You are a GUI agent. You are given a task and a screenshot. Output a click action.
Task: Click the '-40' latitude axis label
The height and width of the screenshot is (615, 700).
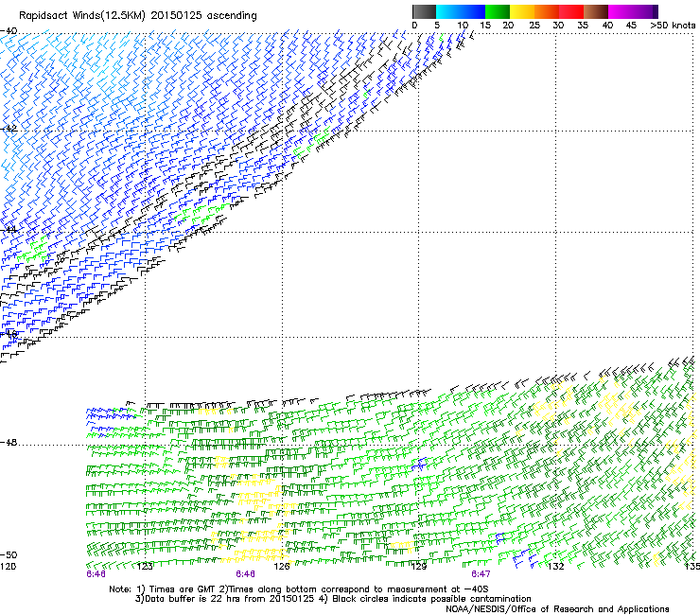tap(9, 31)
